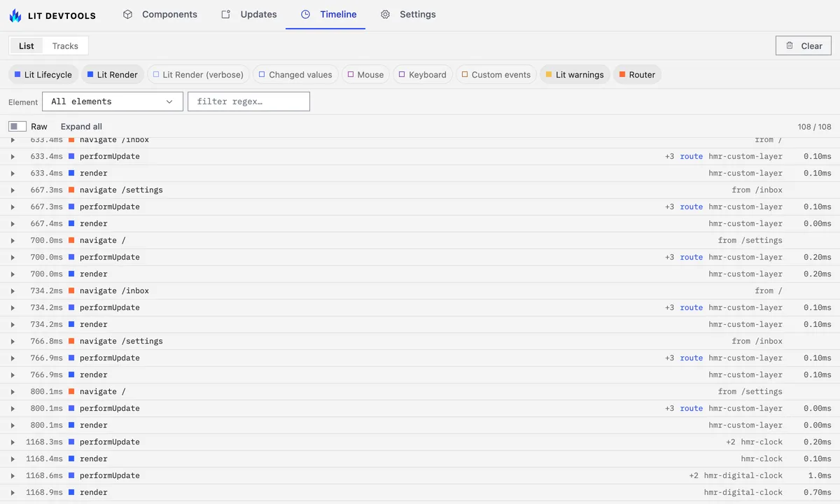The width and height of the screenshot is (840, 504).
Task: Open the All elements dropdown
Action: (x=113, y=101)
